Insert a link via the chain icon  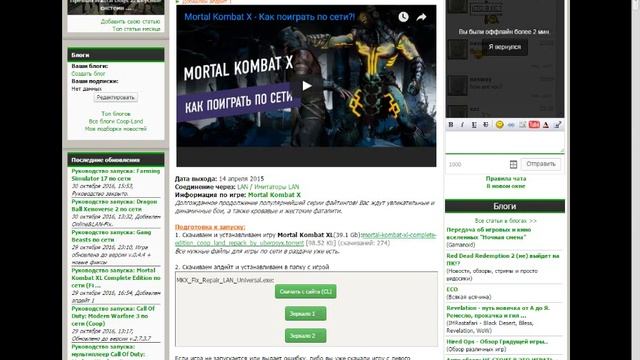[x=511, y=124]
